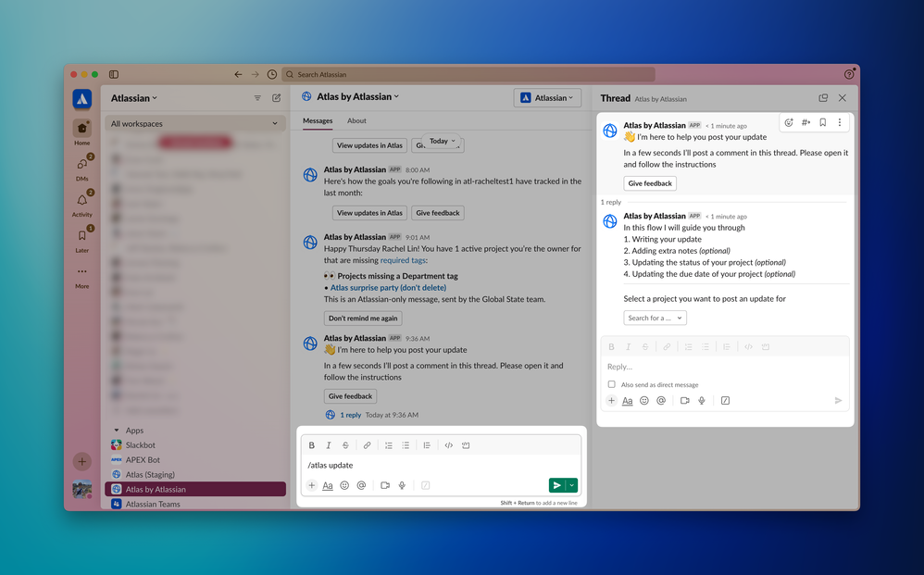Click the Search Atlassian field
This screenshot has width=924, height=575.
[468, 74]
